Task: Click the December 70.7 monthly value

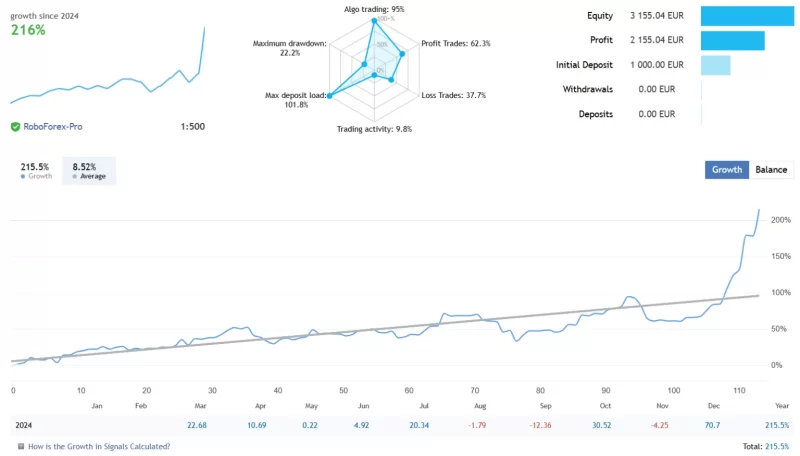Action: coord(714,425)
